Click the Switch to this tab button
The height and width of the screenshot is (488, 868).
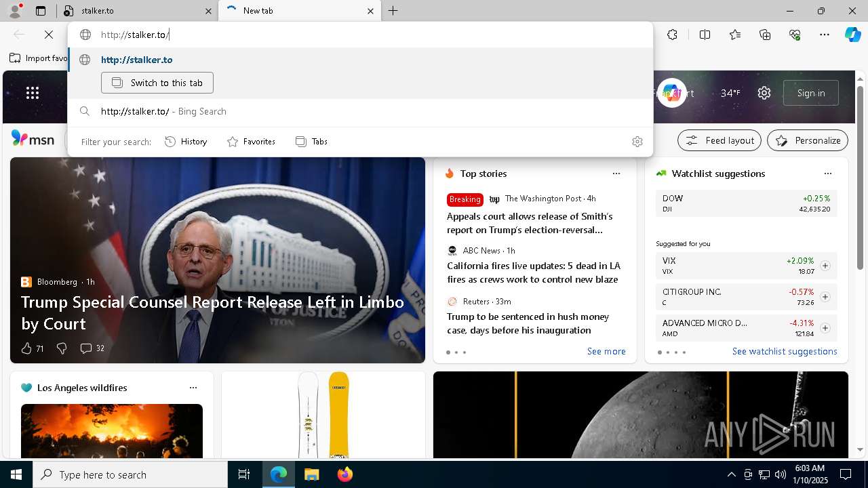point(157,83)
